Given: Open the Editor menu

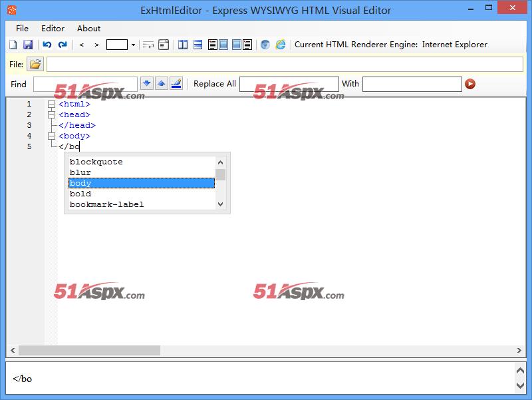Looking at the screenshot, I should (53, 29).
